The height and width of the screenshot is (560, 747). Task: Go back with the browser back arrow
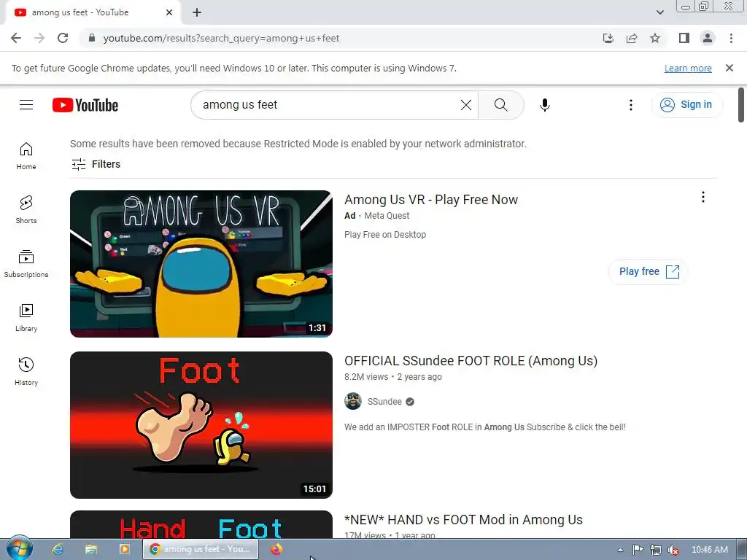(x=16, y=38)
